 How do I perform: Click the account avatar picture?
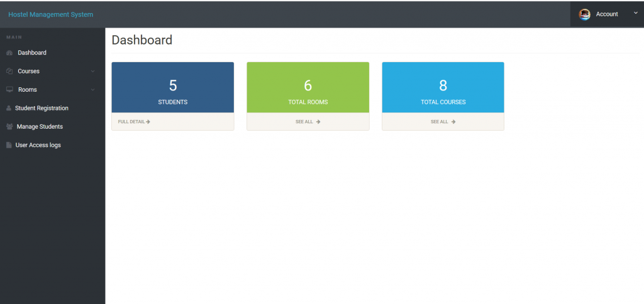(584, 14)
